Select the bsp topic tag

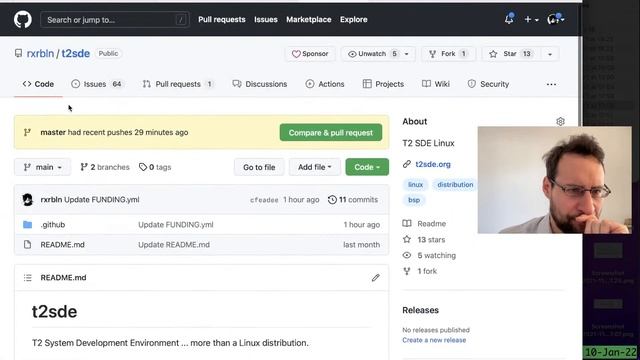[414, 200]
